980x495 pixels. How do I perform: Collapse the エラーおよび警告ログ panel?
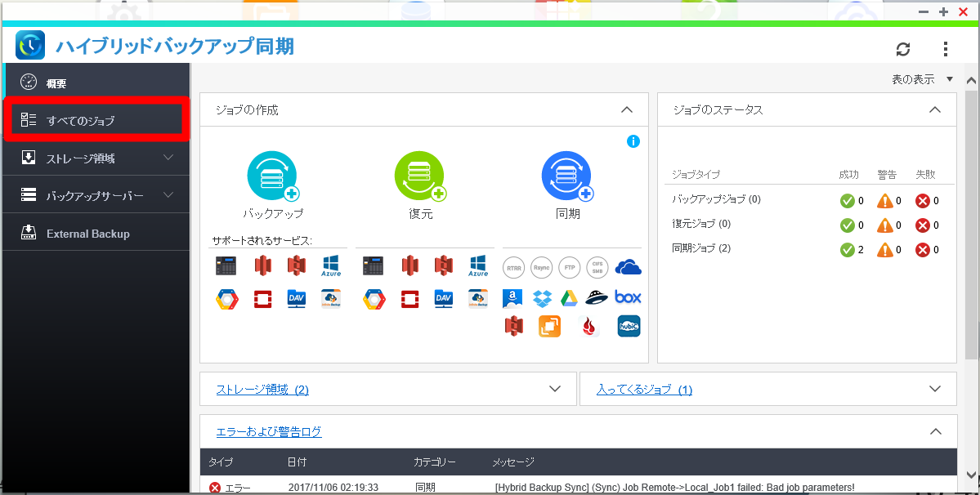pos(935,431)
